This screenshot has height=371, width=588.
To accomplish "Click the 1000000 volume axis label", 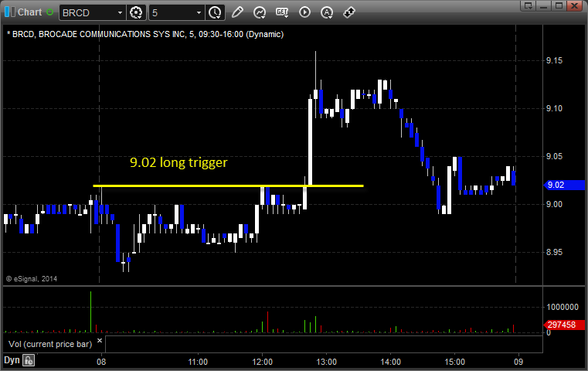I will coord(563,307).
